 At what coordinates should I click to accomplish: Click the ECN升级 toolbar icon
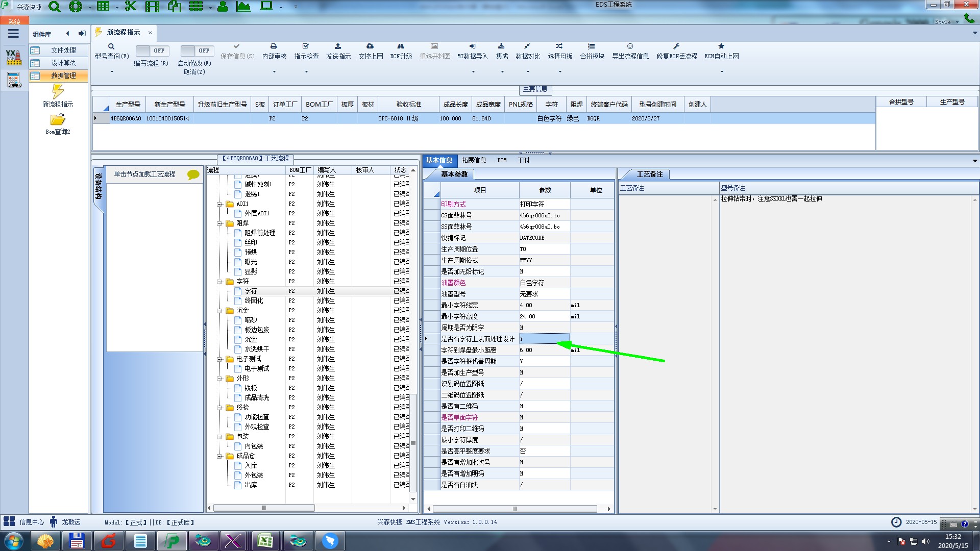[x=401, y=46]
